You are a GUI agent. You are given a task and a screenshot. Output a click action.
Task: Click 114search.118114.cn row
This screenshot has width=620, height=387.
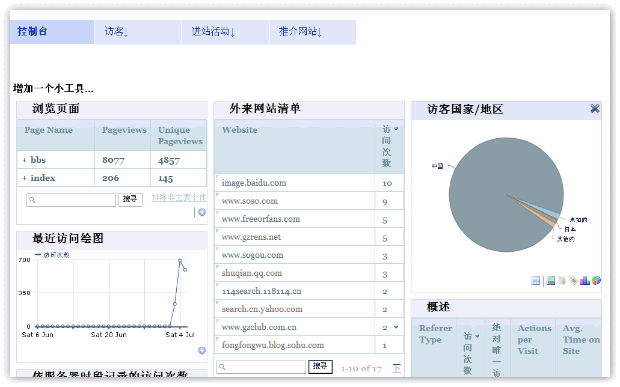tap(309, 291)
